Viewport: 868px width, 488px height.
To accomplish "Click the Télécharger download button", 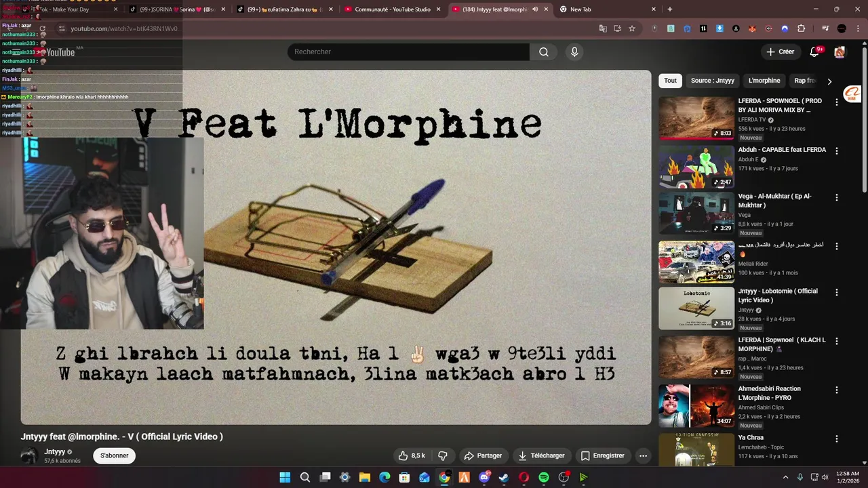I will pos(541,455).
